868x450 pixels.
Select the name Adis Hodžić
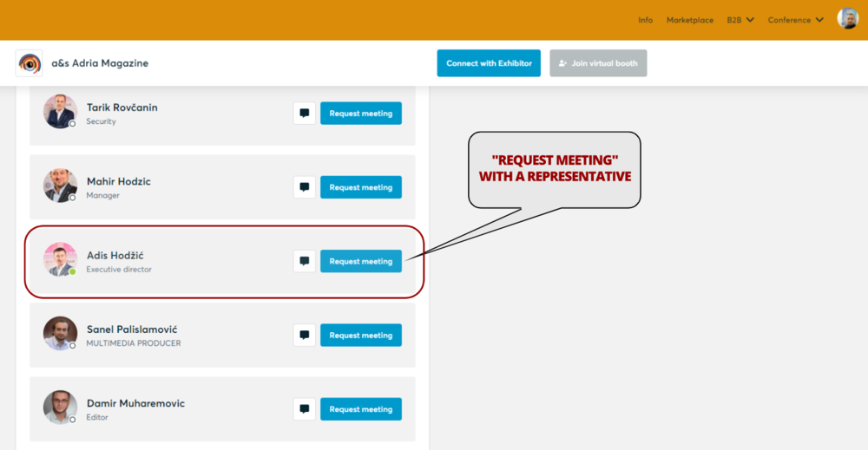pos(115,256)
